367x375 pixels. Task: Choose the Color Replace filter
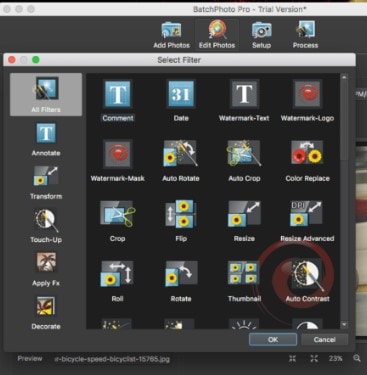[x=307, y=161]
